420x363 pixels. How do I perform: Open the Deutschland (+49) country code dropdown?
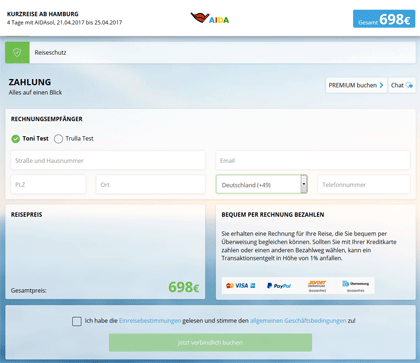coord(261,184)
